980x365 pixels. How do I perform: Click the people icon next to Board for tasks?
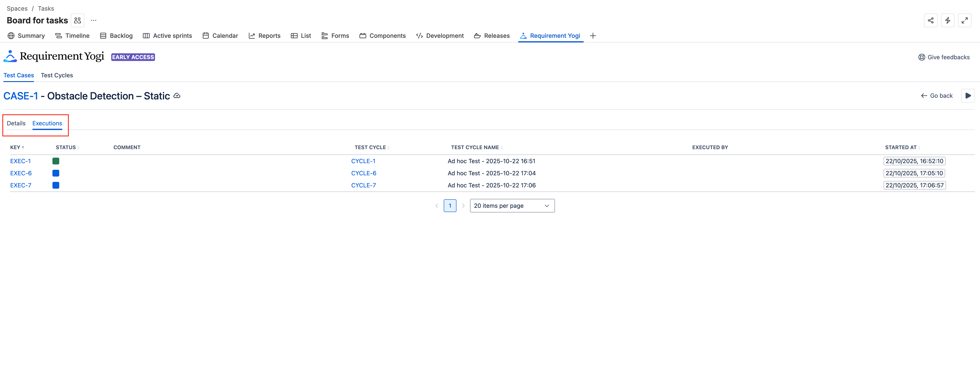77,20
